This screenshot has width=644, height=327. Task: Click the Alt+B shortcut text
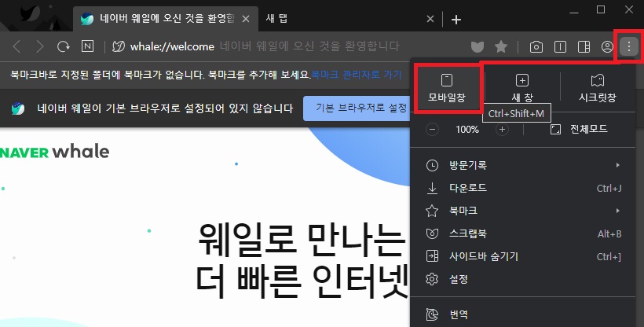pyautogui.click(x=609, y=234)
